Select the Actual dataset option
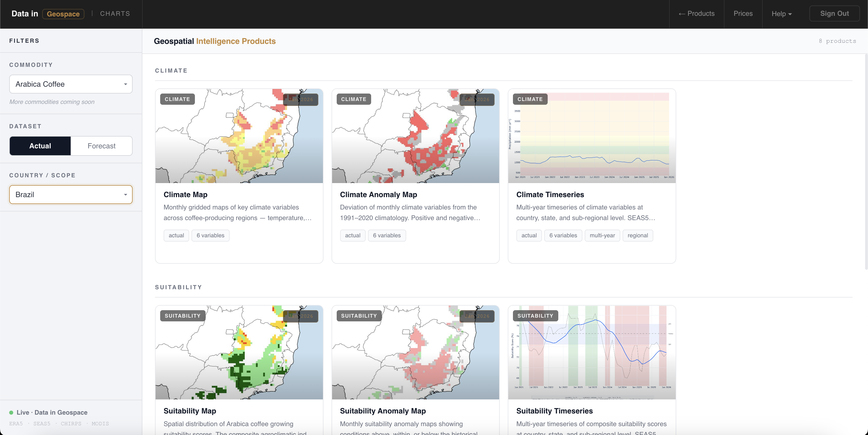868x435 pixels. click(x=40, y=146)
